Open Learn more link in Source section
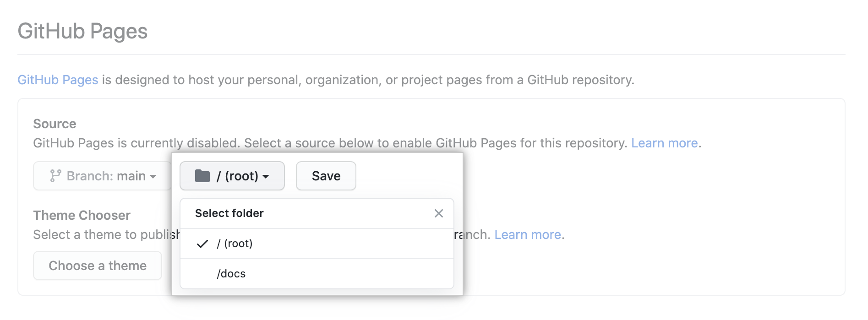The height and width of the screenshot is (320, 868). pyautogui.click(x=664, y=143)
